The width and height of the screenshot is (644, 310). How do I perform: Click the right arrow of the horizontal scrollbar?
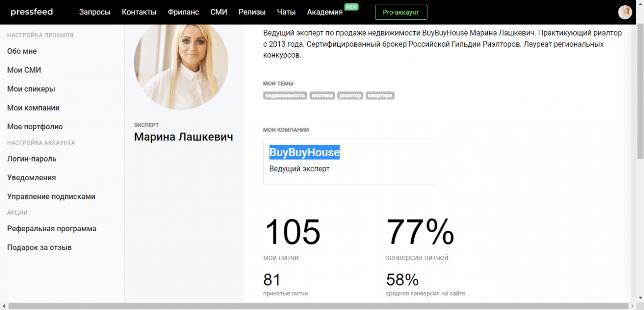[x=632, y=306]
